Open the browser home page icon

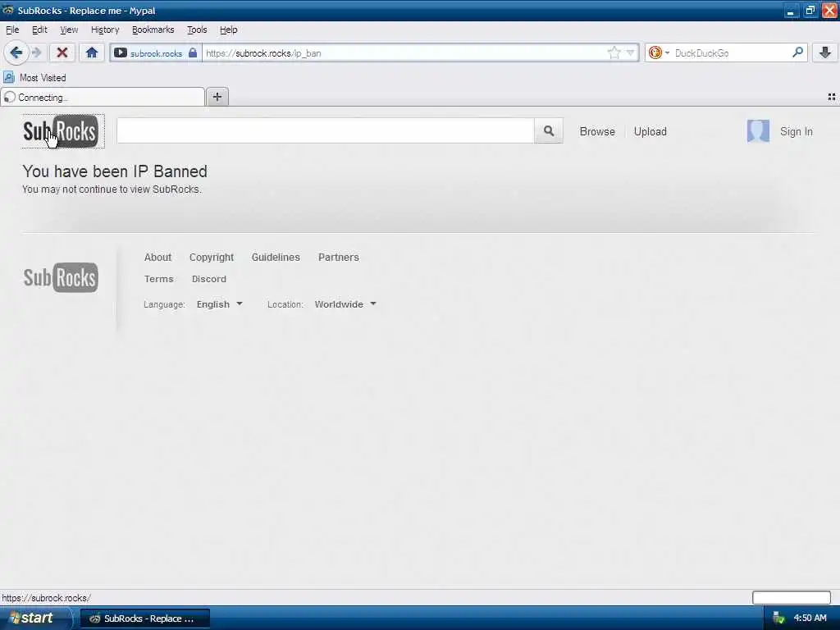92,53
